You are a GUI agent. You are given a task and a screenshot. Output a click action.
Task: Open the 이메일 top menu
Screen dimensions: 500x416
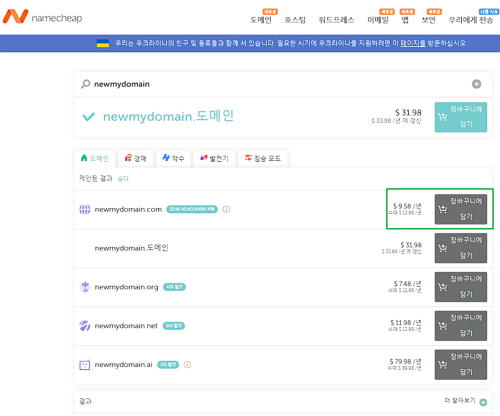click(x=378, y=20)
